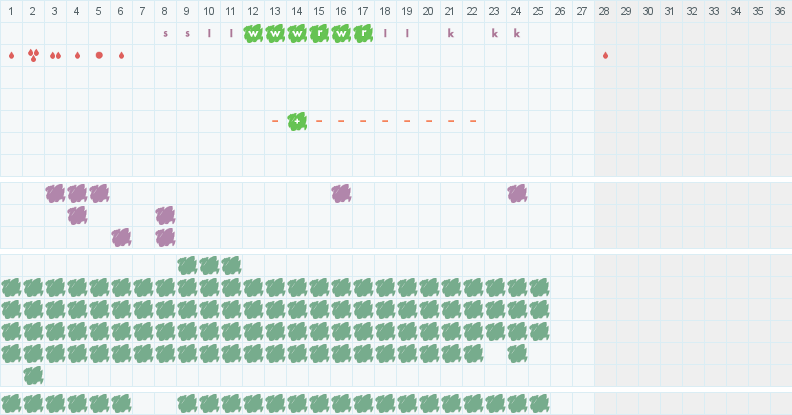
Task: Select the green 'r' marker on day 17
Action: (363, 33)
